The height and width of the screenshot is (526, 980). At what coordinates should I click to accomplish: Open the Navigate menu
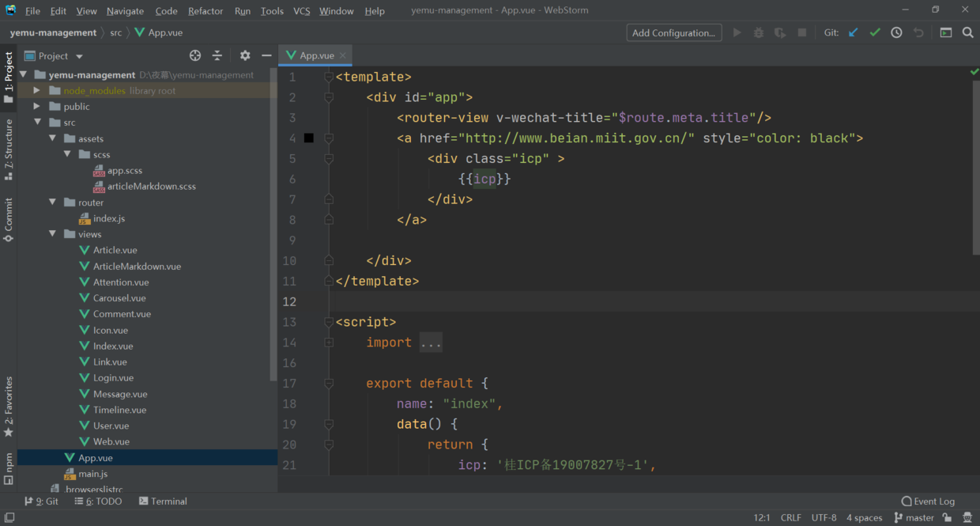(x=125, y=11)
